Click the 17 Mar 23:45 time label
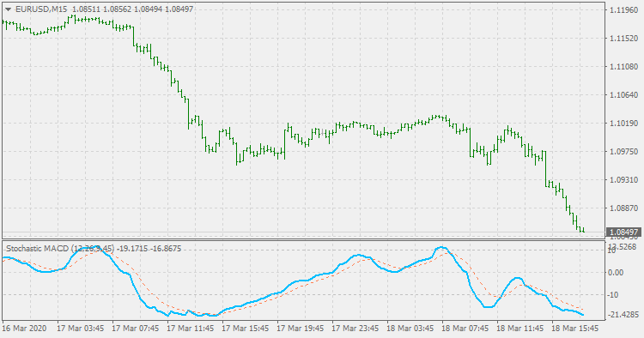 click(x=355, y=329)
